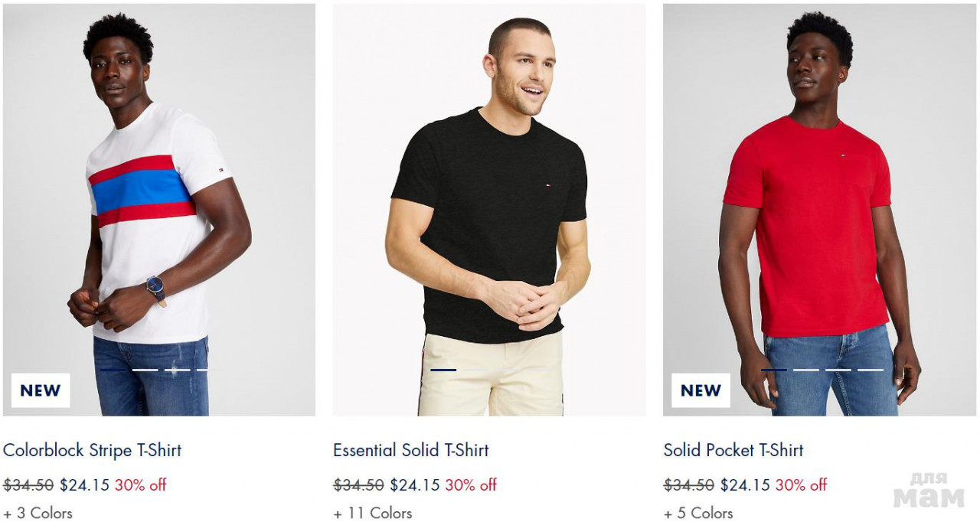The height and width of the screenshot is (522, 980).
Task: Expand the + 5 Colors options
Action: 698,513
